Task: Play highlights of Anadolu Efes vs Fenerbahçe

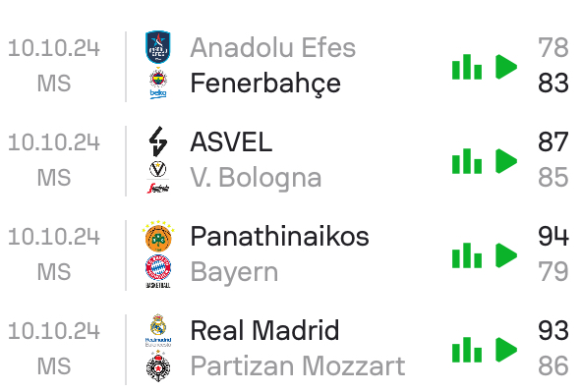Action: pyautogui.click(x=506, y=67)
